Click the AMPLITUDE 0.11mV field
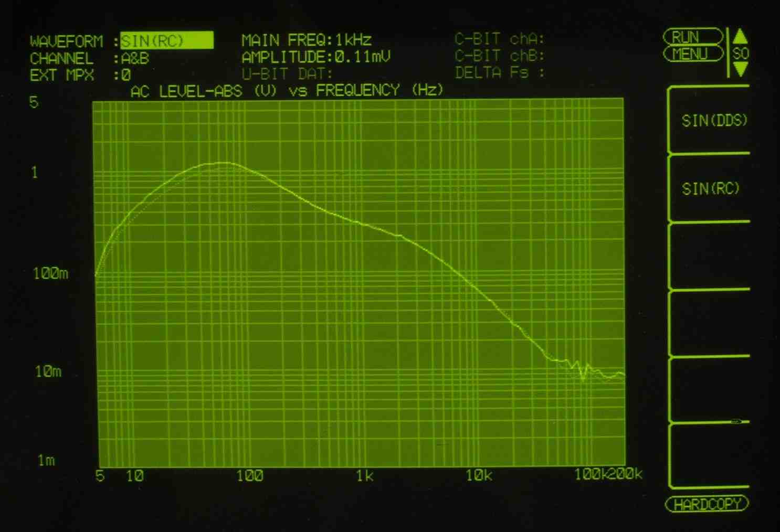 pyautogui.click(x=316, y=57)
